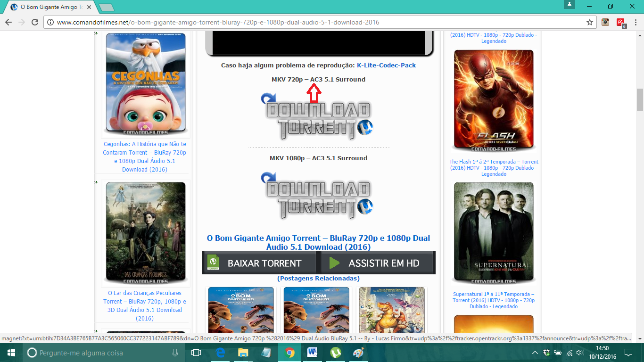The height and width of the screenshot is (362, 644).
Task: Expand the hidden icons in the system tray
Action: 536,352
